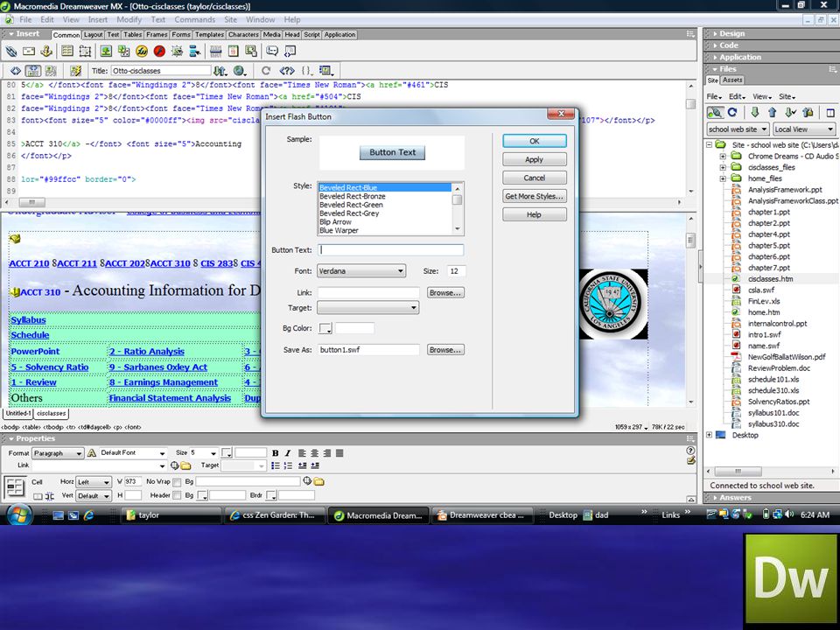Click Cancel in Insert Flash Button dialog

534,178
